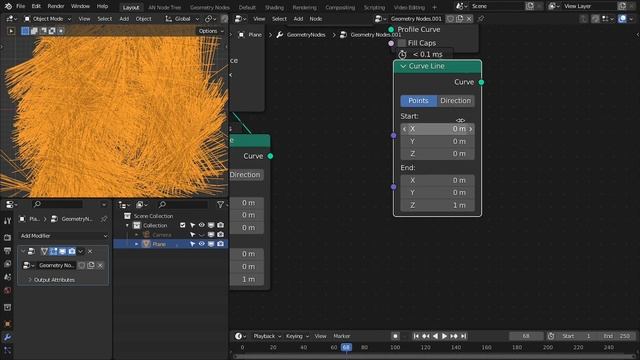Click new view layer icon
640x360 pixels.
click(x=622, y=6)
